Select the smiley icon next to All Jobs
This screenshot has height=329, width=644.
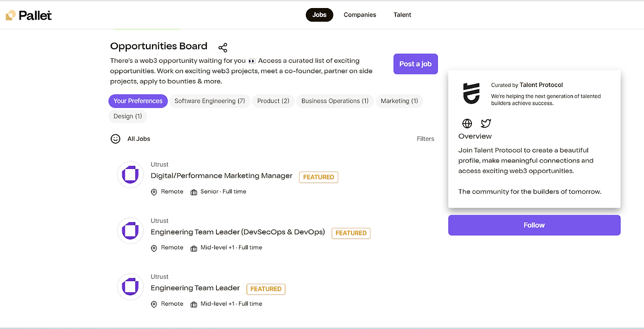(x=115, y=138)
